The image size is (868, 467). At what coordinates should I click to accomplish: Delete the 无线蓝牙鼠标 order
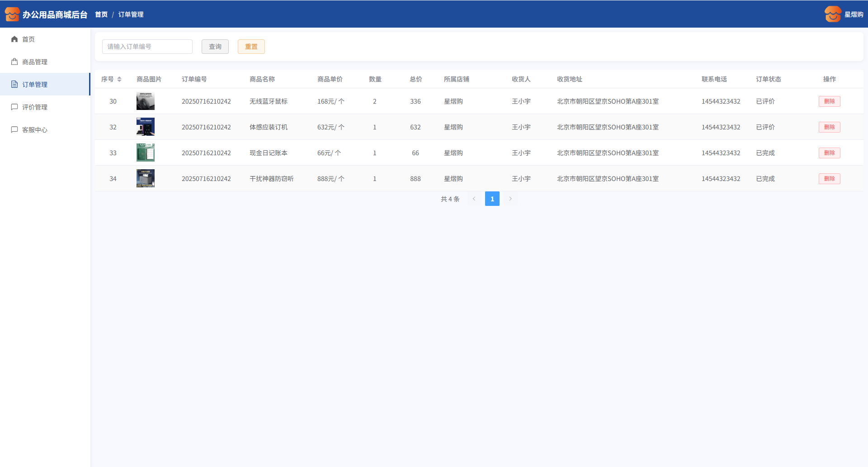click(x=829, y=101)
